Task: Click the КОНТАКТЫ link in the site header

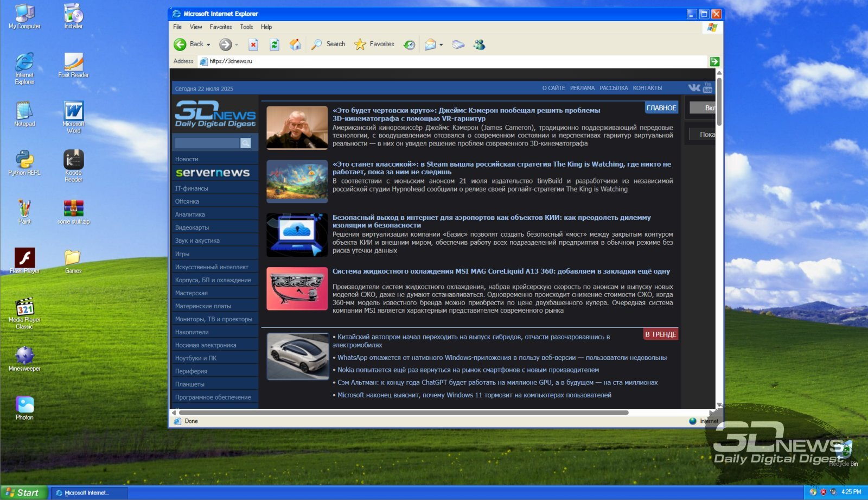Action: coord(647,88)
